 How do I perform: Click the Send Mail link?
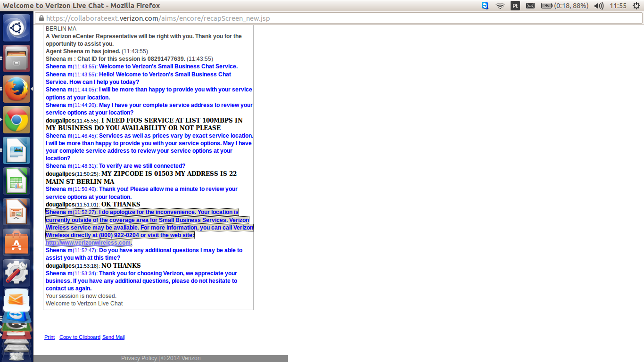pos(113,337)
